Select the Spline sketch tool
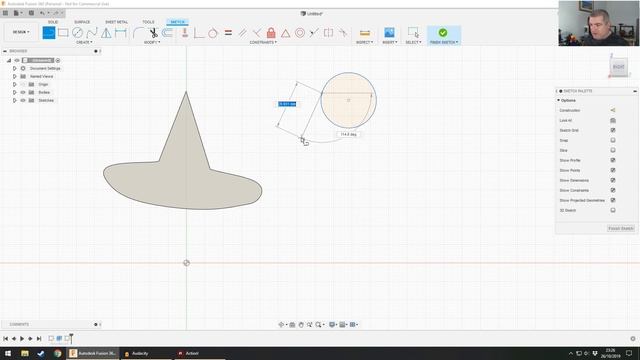The width and height of the screenshot is (640, 360). click(92, 33)
